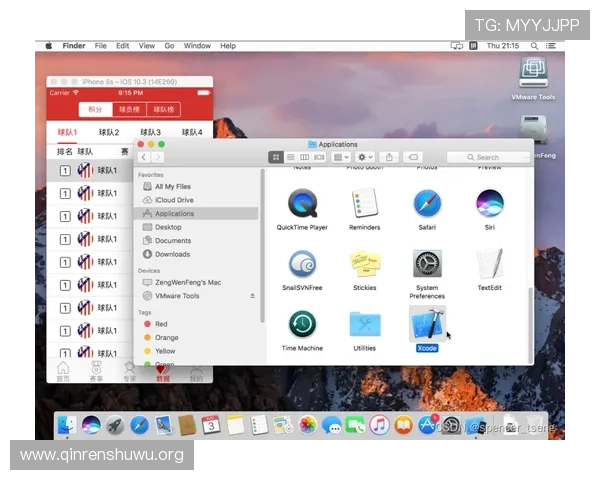Click Edit Tags button in Finder toolbar
The height and width of the screenshot is (480, 600).
click(413, 157)
